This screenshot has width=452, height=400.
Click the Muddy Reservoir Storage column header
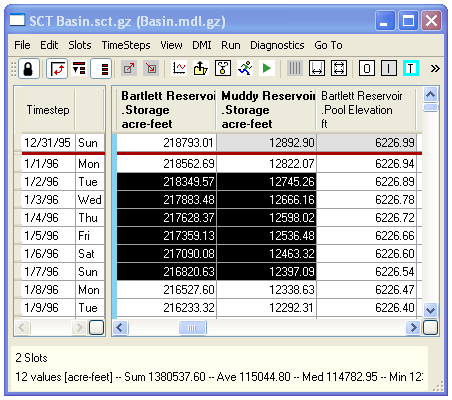coord(267,110)
